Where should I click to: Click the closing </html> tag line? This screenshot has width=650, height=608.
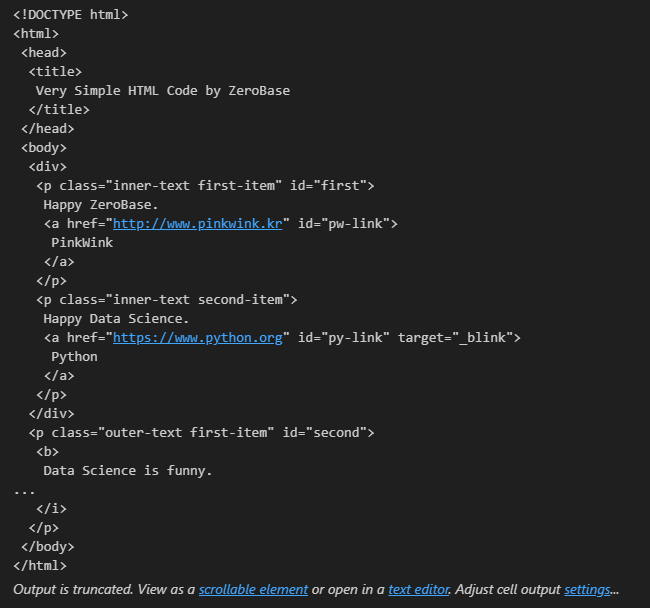40,566
